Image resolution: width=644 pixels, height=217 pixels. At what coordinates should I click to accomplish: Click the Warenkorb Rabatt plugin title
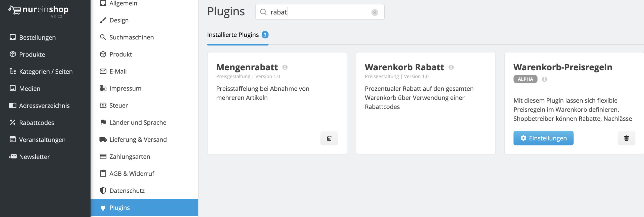[x=404, y=67]
